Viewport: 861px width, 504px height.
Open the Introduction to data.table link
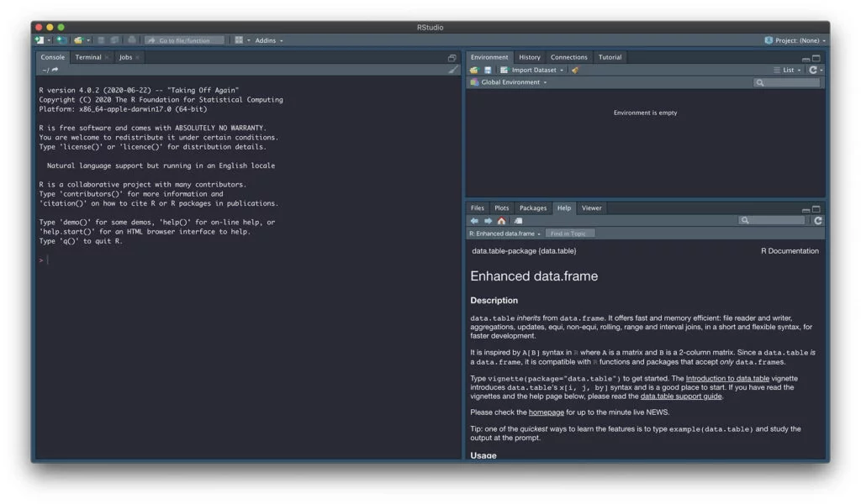pos(727,378)
